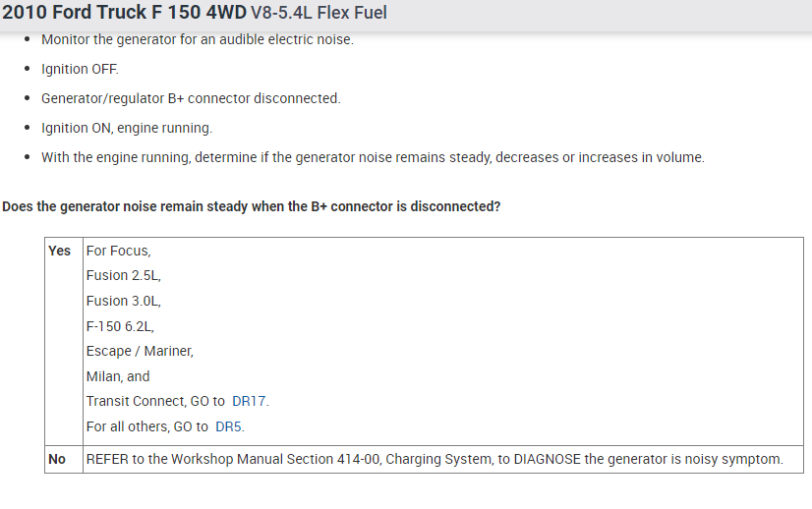Click the 'Escape / Mariner,' line

tap(140, 351)
